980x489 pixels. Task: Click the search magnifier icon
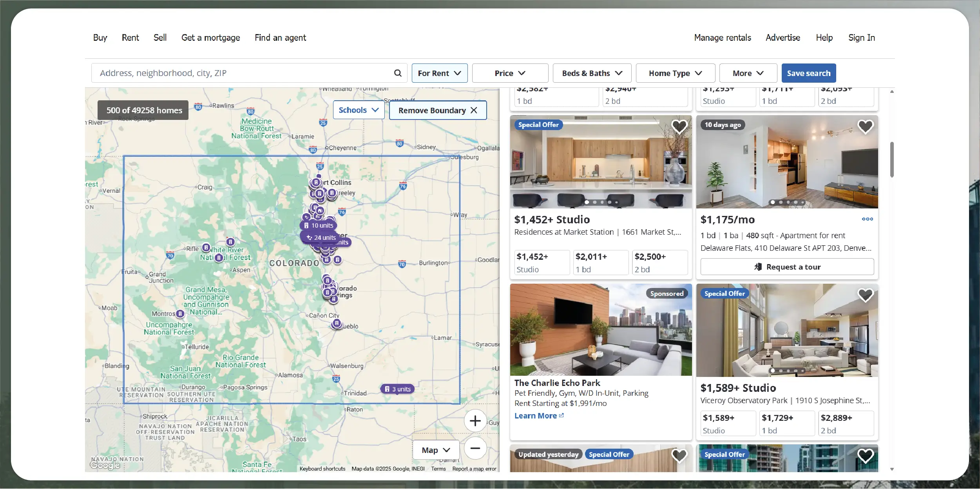(x=397, y=73)
